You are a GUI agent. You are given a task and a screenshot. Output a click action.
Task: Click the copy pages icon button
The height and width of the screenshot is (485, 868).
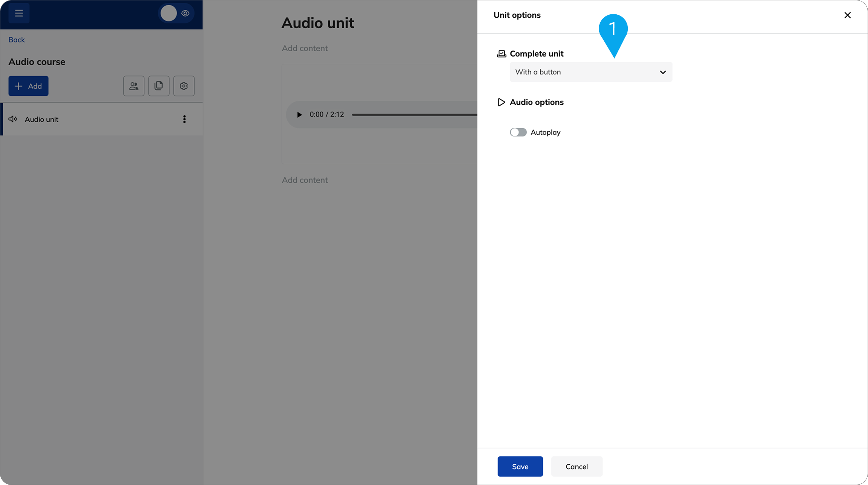click(159, 86)
